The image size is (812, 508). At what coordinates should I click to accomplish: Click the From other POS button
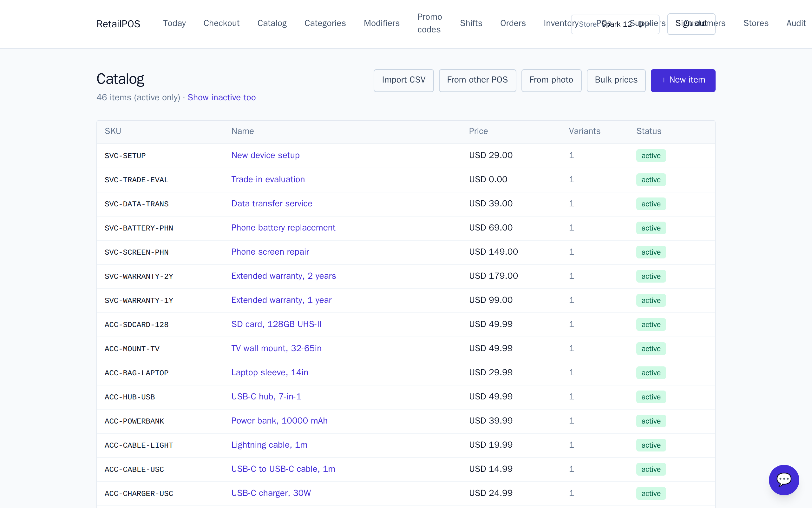pos(477,80)
